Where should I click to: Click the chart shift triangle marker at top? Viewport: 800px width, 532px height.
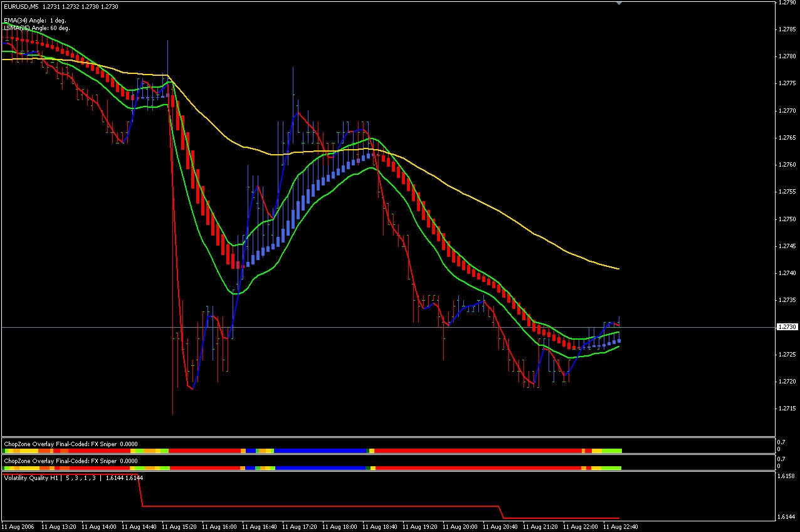(619, 3)
